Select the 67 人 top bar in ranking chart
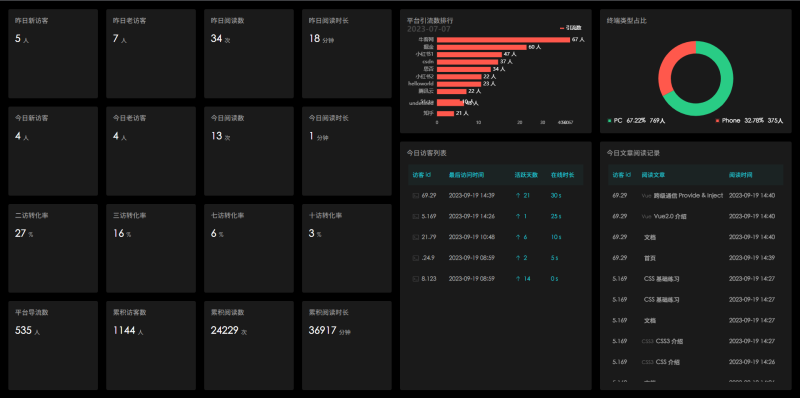 coord(503,39)
